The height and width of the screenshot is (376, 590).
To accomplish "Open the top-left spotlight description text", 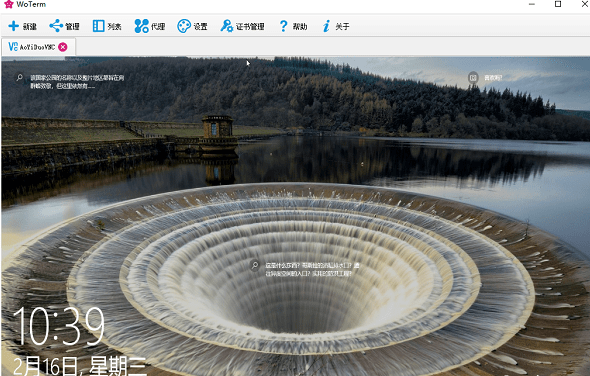I will point(77,82).
